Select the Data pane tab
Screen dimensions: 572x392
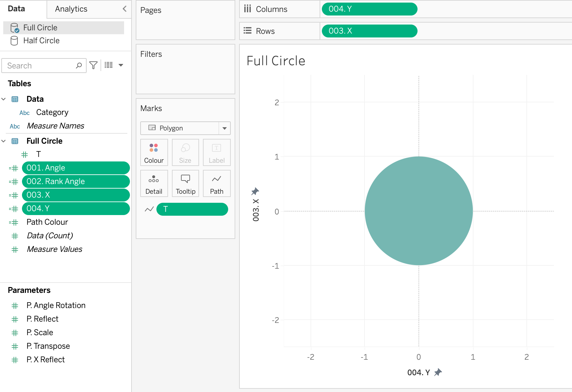[x=16, y=9]
